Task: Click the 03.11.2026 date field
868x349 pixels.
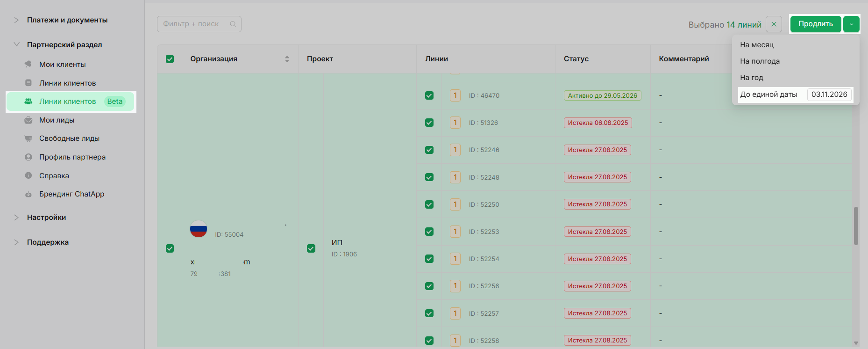Action: click(x=829, y=95)
